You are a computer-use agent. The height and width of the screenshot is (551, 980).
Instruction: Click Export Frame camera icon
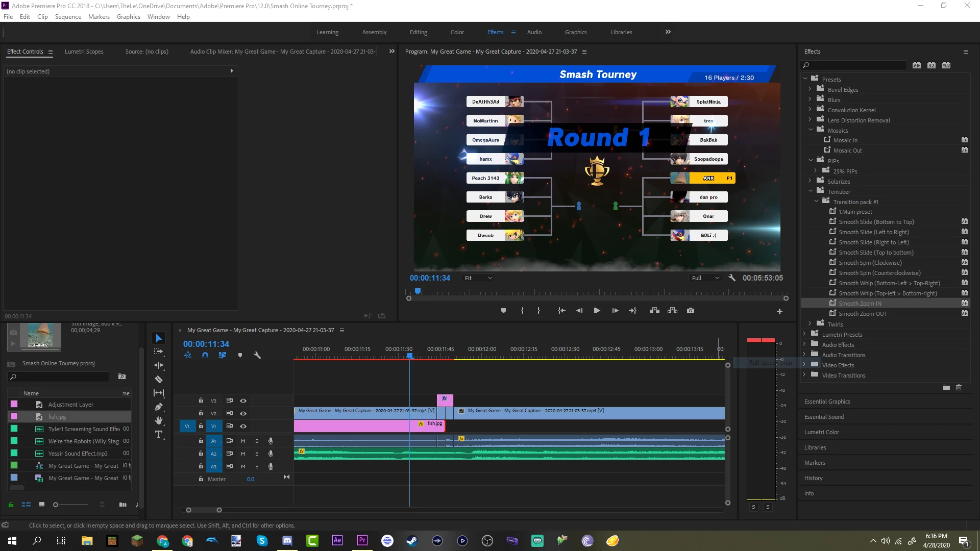tap(691, 311)
